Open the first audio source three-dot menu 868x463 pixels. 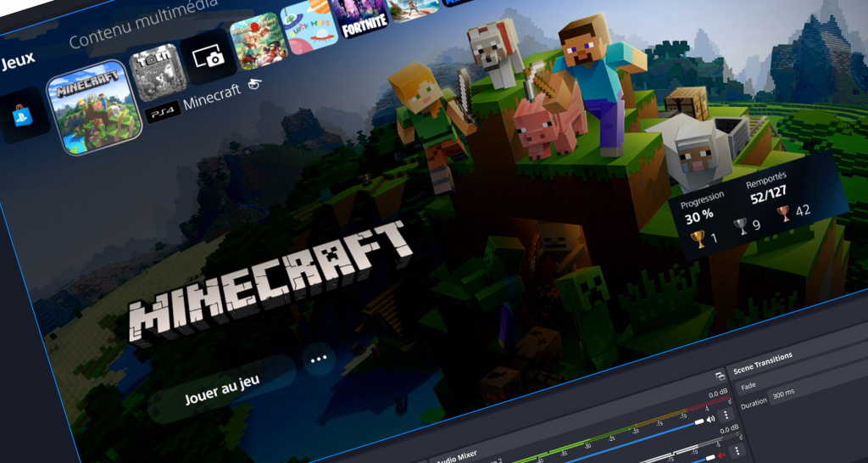[x=726, y=415]
